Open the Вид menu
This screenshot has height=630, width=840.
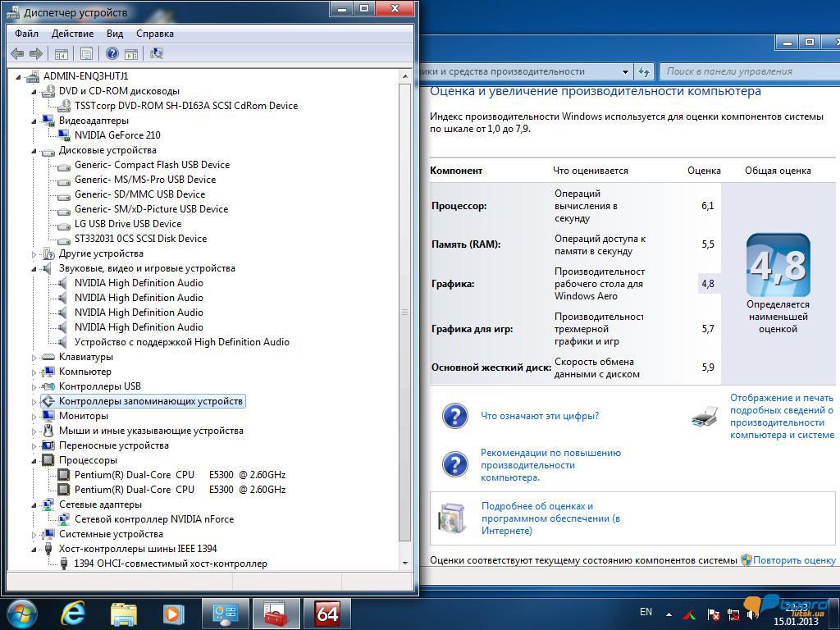(x=115, y=34)
